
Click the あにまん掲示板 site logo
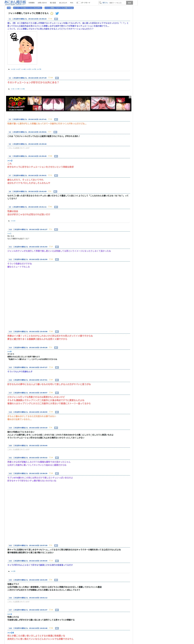click(x=15, y=3)
